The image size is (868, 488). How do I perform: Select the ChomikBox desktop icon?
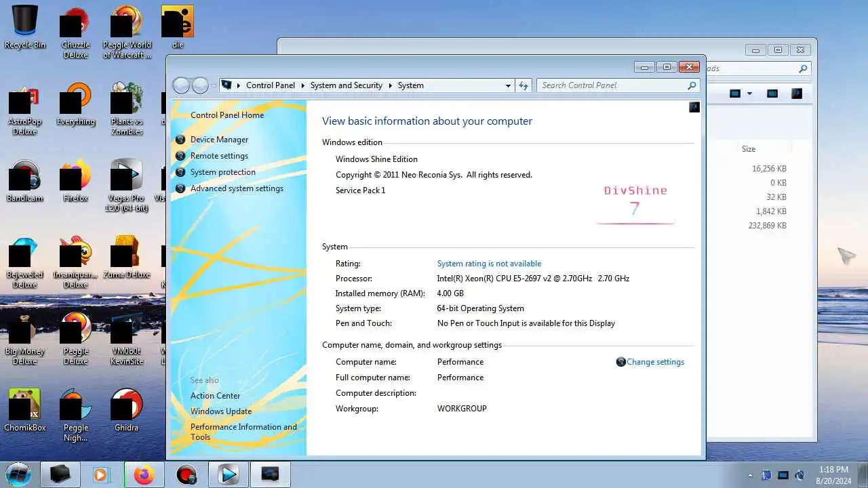(25, 410)
